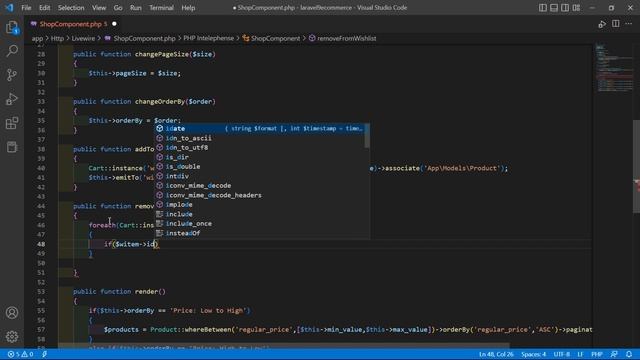640x360 pixels.
Task: Open the Run menu
Action: [x=136, y=8]
